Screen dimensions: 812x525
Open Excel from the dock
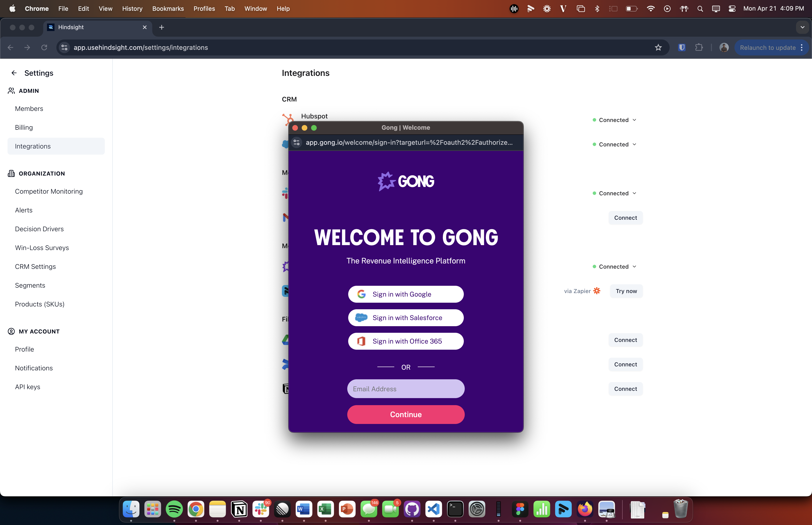325,509
